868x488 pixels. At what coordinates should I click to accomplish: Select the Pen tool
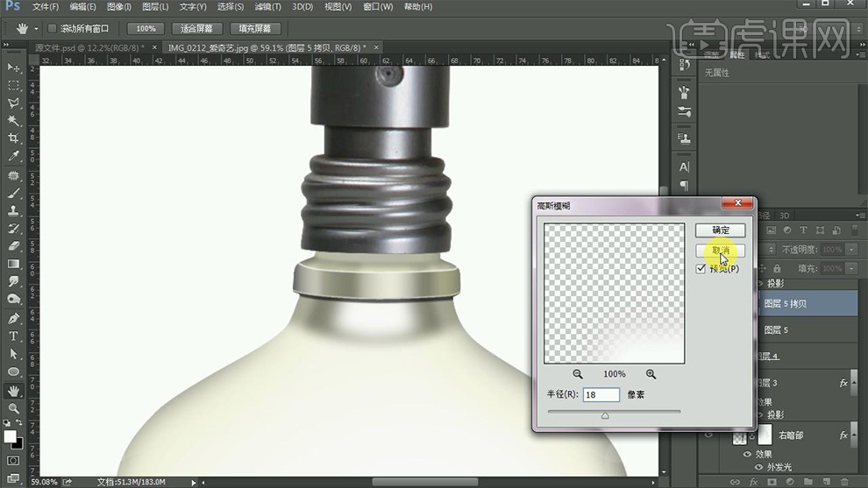click(14, 318)
